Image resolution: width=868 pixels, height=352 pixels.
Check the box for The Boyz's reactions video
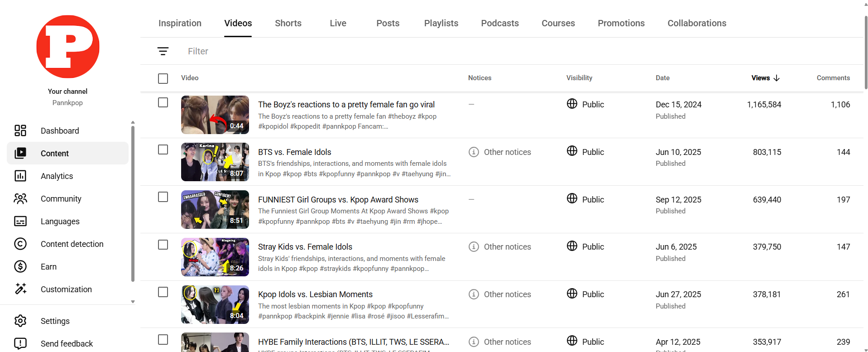[x=163, y=102]
